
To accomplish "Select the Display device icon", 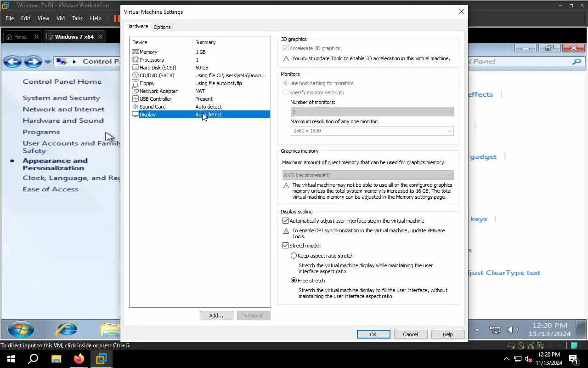I will click(135, 115).
